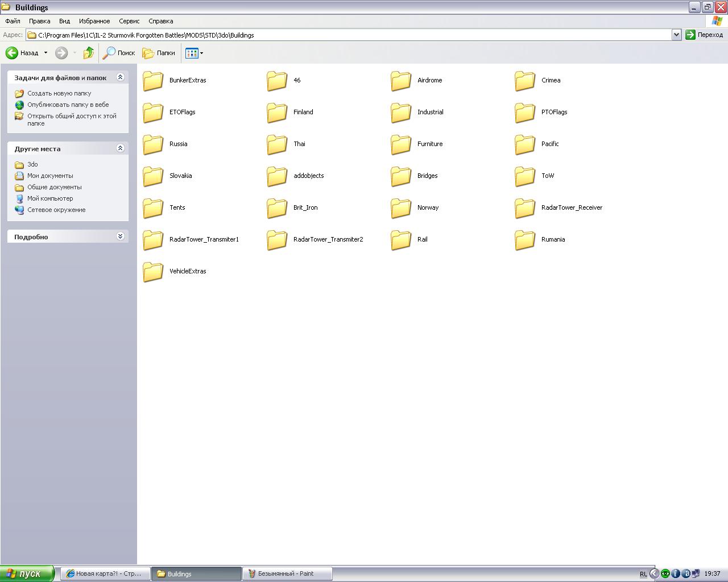Show hidden tray icons with the arrow
The width and height of the screenshot is (728, 582).
[x=654, y=574]
